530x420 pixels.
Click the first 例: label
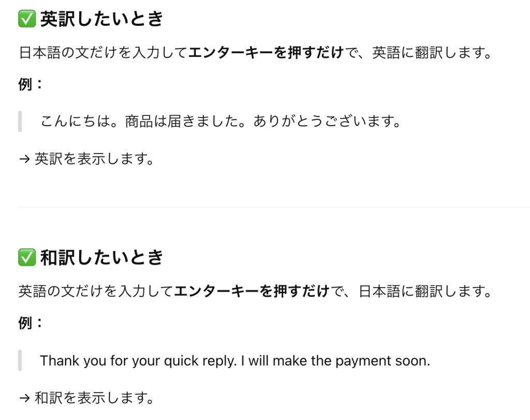point(31,84)
